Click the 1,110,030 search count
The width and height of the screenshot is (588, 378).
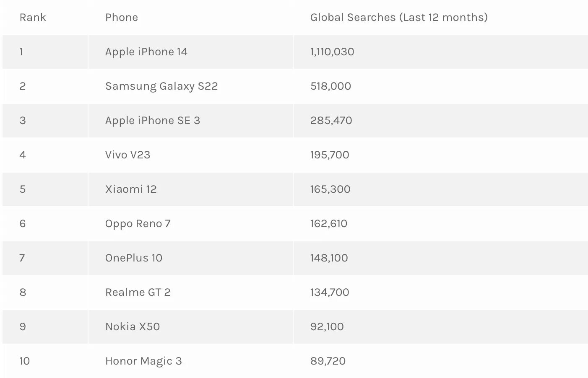(x=332, y=52)
